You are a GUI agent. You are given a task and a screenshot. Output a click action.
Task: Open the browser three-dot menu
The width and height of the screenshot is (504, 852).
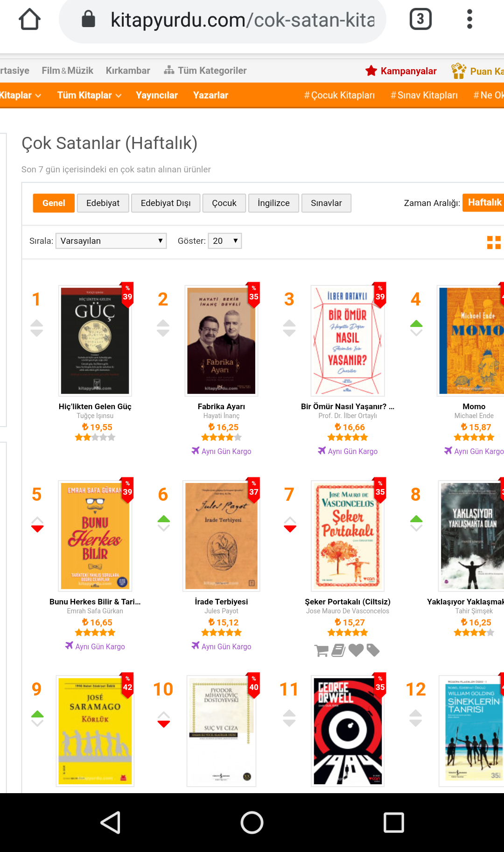click(x=469, y=19)
